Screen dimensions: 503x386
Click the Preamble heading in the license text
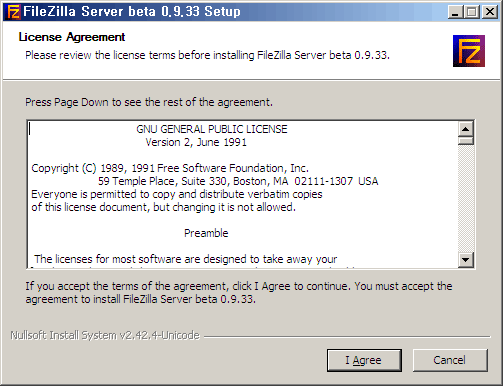(x=206, y=233)
